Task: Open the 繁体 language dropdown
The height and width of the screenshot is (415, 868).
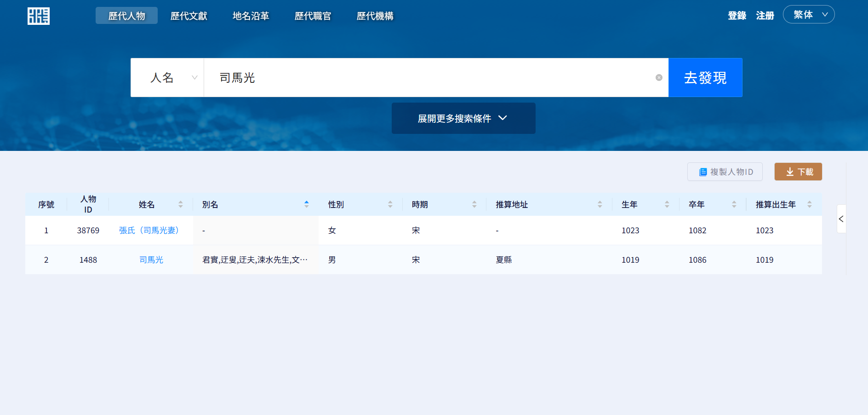Action: 809,15
